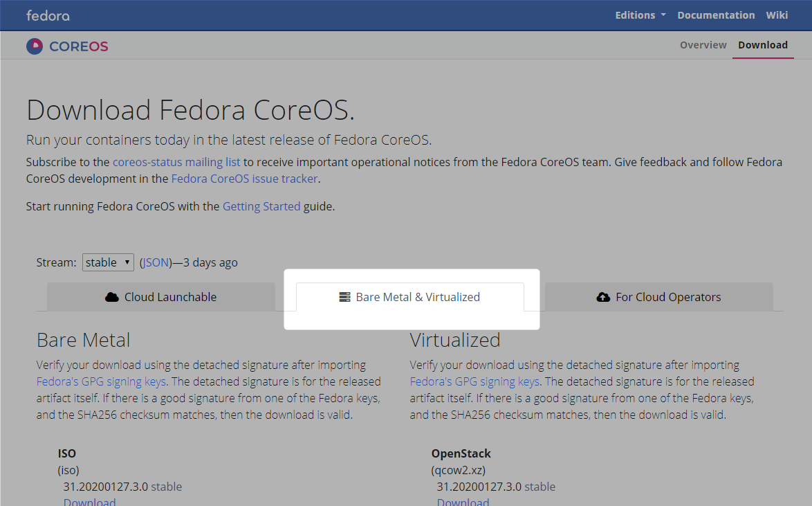Switch to the Overview tab

tap(703, 45)
